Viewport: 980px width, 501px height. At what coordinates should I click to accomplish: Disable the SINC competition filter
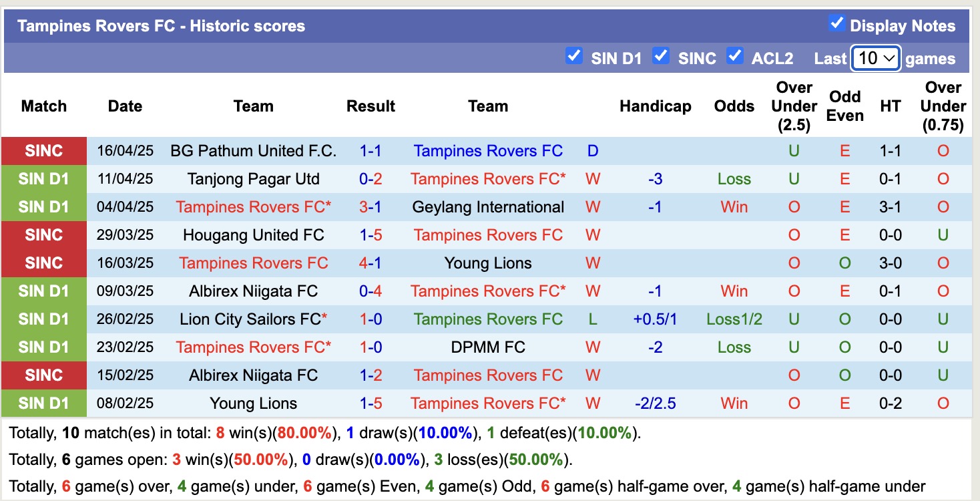coord(661,57)
